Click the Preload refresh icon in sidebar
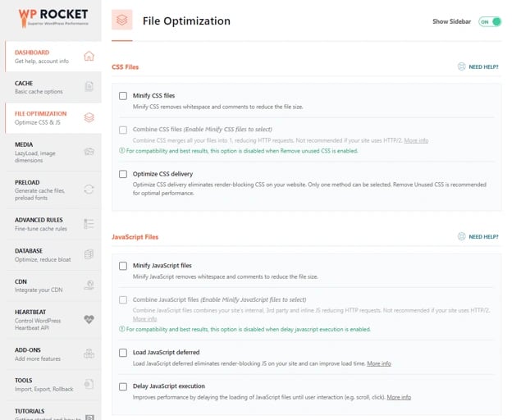The image size is (512, 420). [89, 189]
